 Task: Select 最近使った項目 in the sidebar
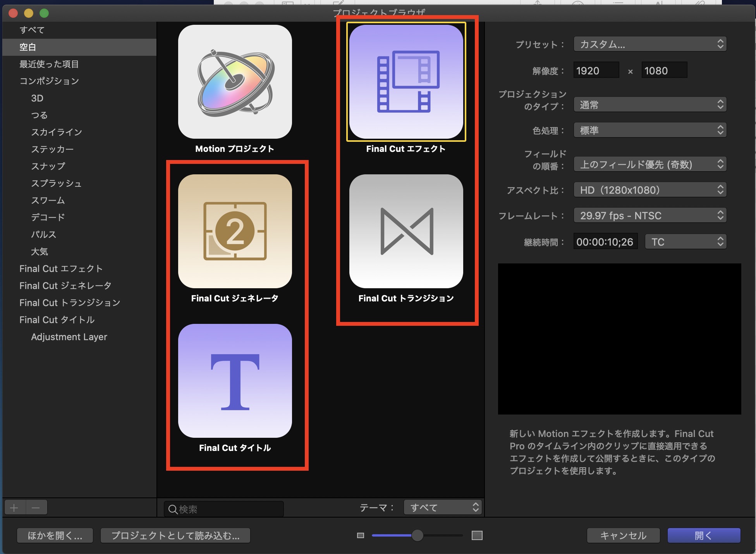click(49, 64)
